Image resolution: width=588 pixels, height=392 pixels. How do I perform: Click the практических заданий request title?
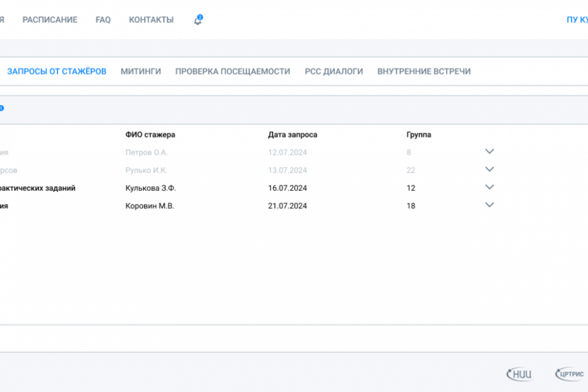point(37,188)
